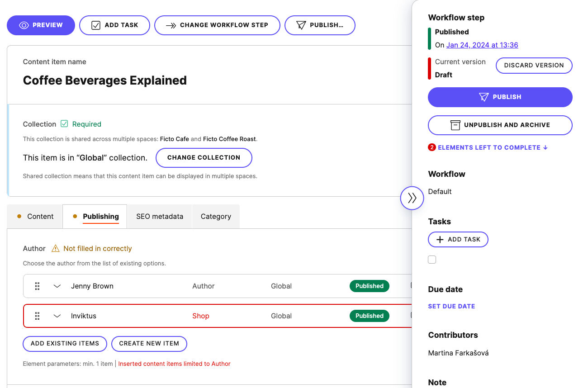
Task: Expand the Inviktus linked item
Action: click(57, 316)
